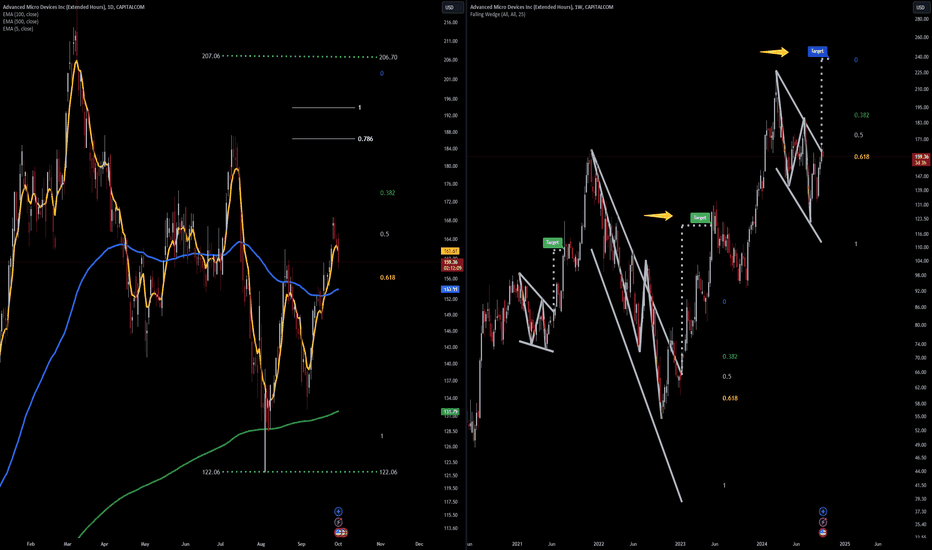Viewport: 932px width, 550px height.
Task: Click the 2025 label on weekly time axis
Action: (845, 544)
